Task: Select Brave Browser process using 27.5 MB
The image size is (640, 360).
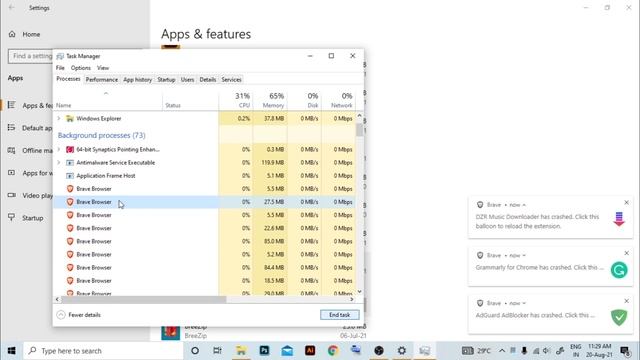Action: click(x=204, y=202)
